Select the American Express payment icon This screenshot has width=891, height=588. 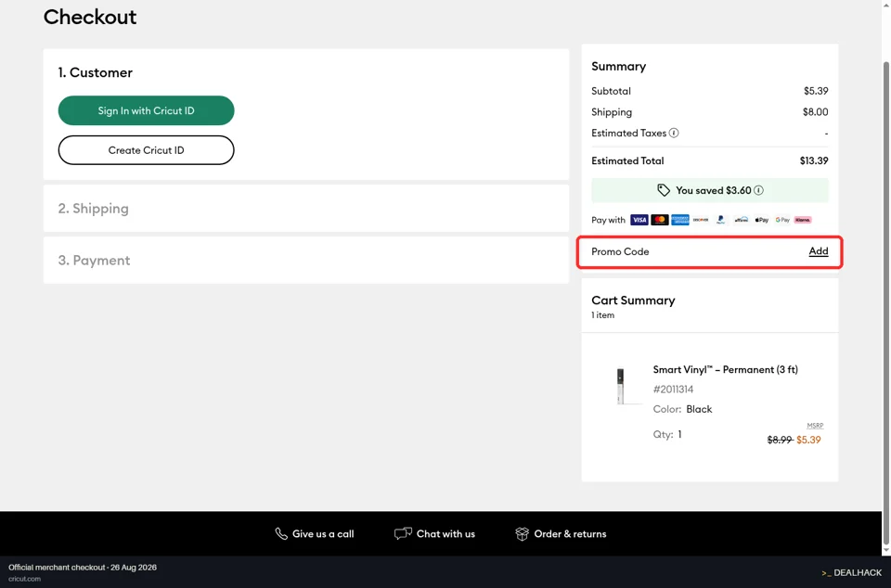(680, 220)
